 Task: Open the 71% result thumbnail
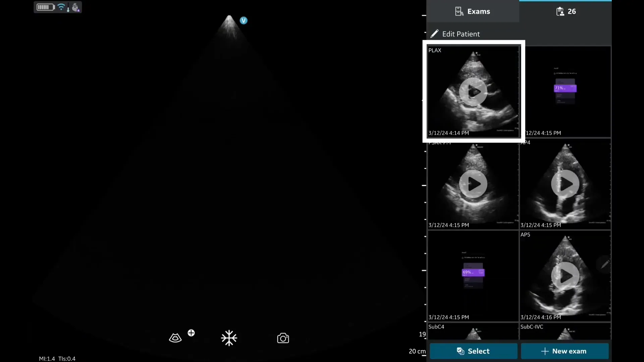pos(566,92)
